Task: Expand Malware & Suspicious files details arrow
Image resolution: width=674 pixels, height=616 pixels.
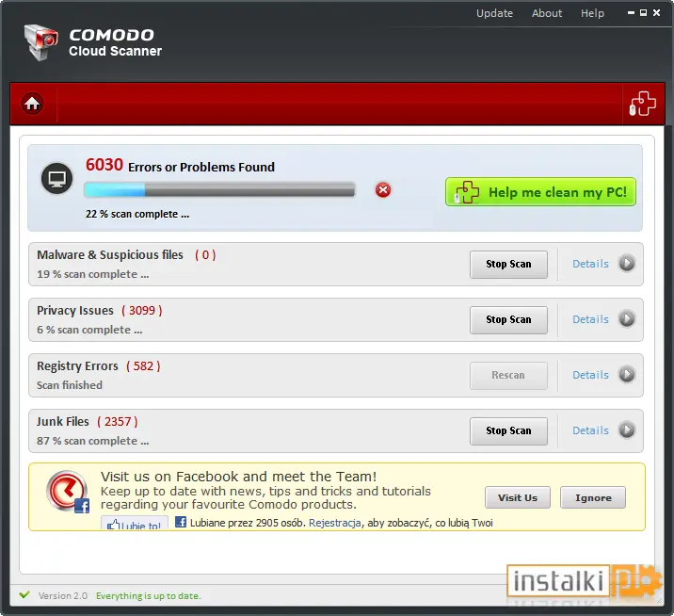Action: tap(627, 264)
